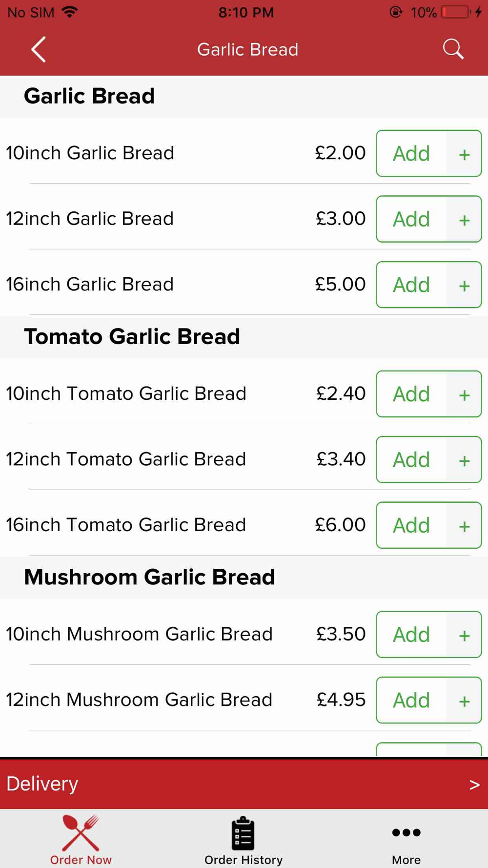Tap plus icon for 10inch Mushroom Garlic Bread
This screenshot has height=868, width=488.
464,635
